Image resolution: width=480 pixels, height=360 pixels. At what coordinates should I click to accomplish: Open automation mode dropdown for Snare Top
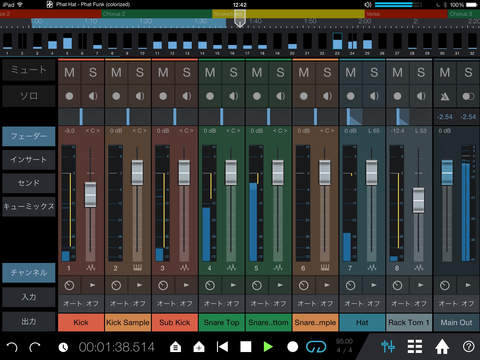click(x=222, y=304)
